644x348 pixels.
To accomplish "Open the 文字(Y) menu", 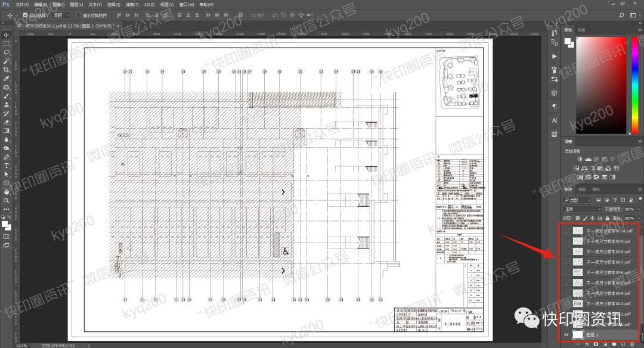I will [95, 5].
